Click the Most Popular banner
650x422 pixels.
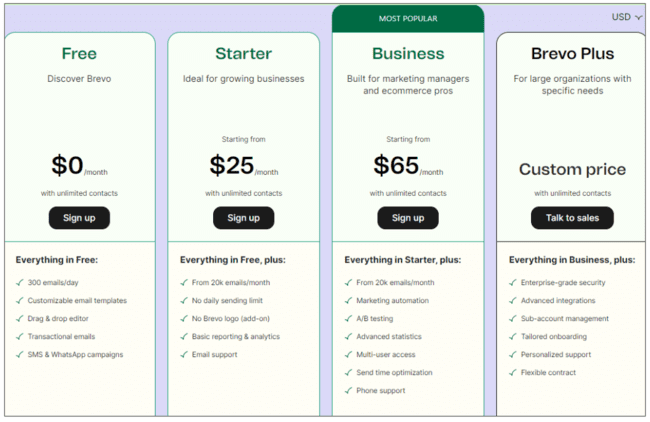[x=407, y=18]
